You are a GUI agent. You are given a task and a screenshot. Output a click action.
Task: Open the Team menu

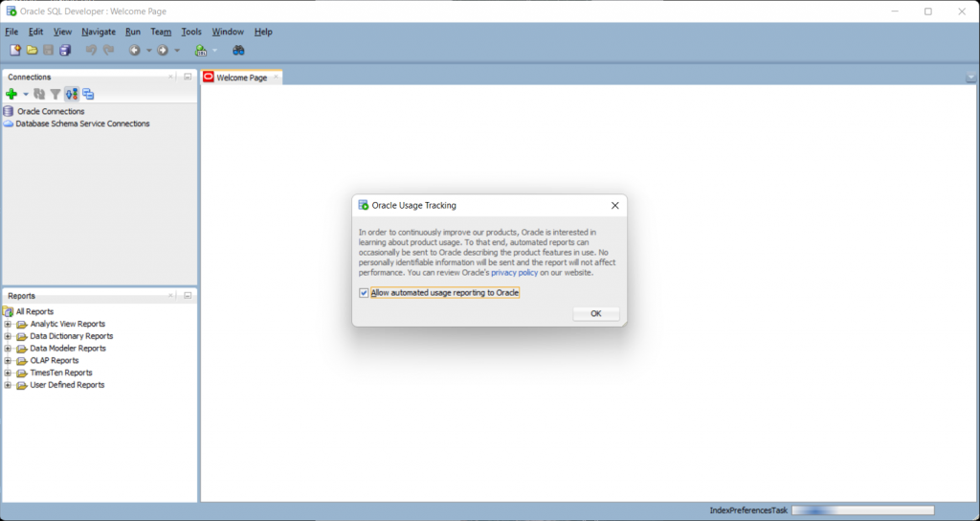point(161,32)
